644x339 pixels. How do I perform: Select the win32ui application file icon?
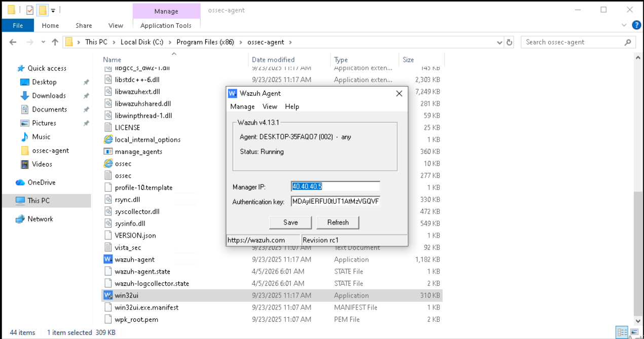[x=108, y=295]
